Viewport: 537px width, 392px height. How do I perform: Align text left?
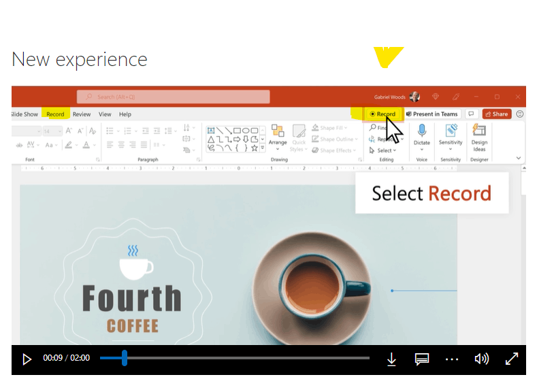(110, 145)
